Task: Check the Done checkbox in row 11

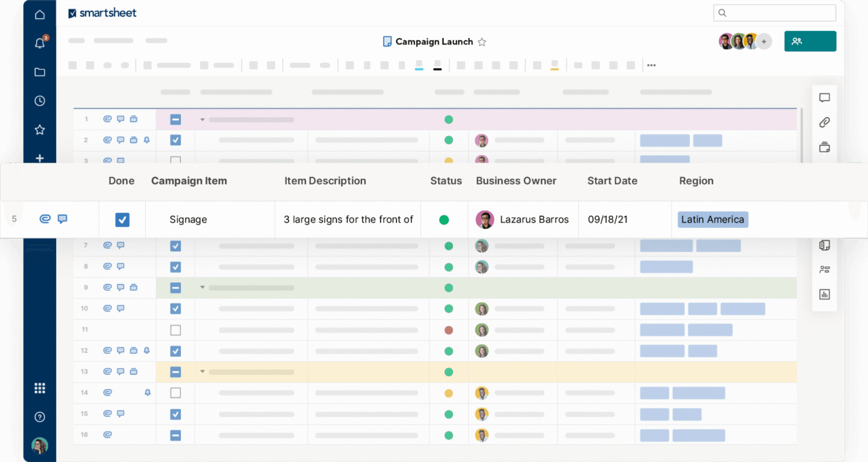Action: [x=175, y=330]
